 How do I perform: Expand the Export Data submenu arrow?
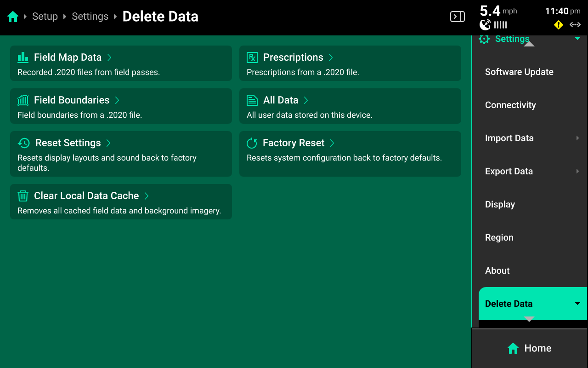pos(577,171)
